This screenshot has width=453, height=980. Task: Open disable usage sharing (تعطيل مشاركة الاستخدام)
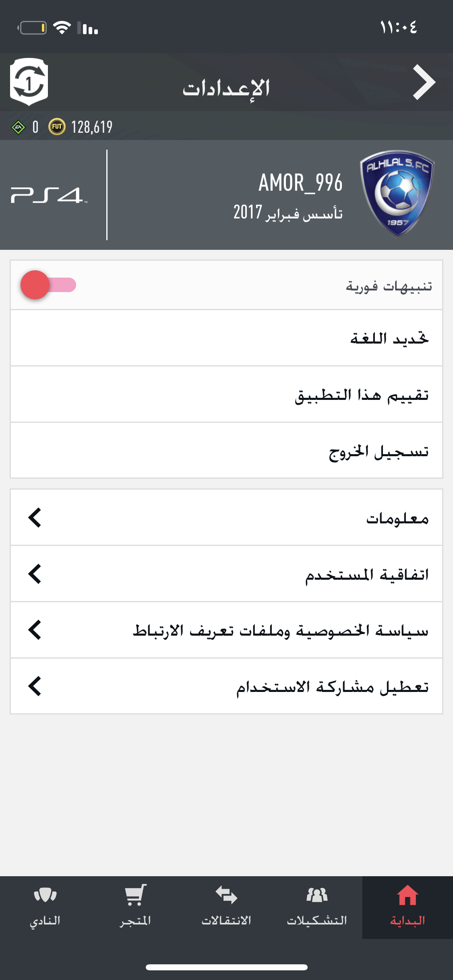[x=226, y=686]
